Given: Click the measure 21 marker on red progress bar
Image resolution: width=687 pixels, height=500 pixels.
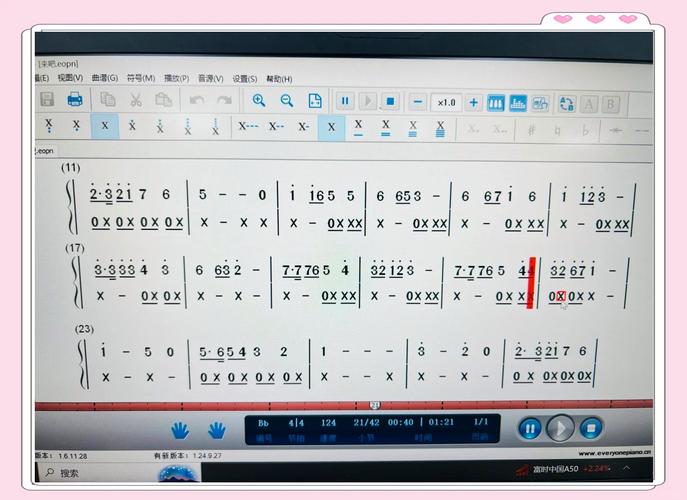Looking at the screenshot, I should 375,405.
